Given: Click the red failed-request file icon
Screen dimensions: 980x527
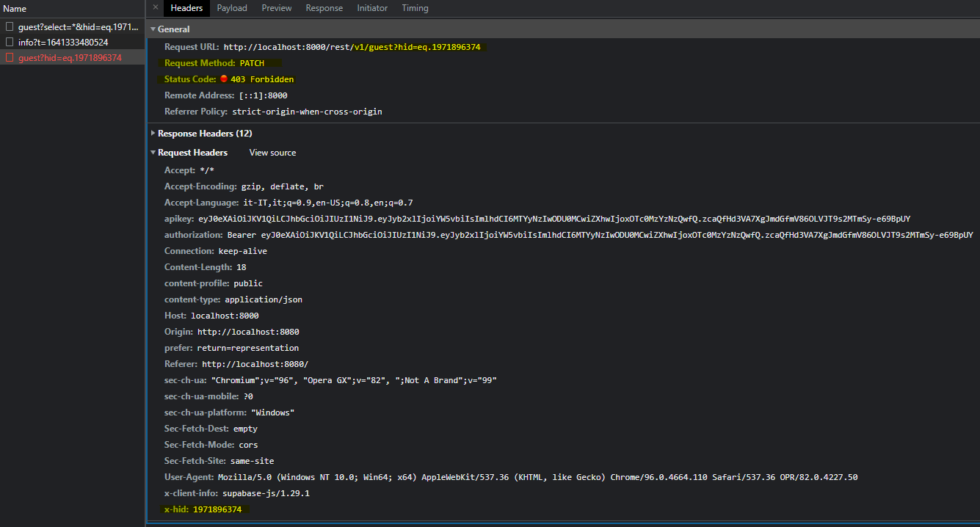Looking at the screenshot, I should pos(10,58).
